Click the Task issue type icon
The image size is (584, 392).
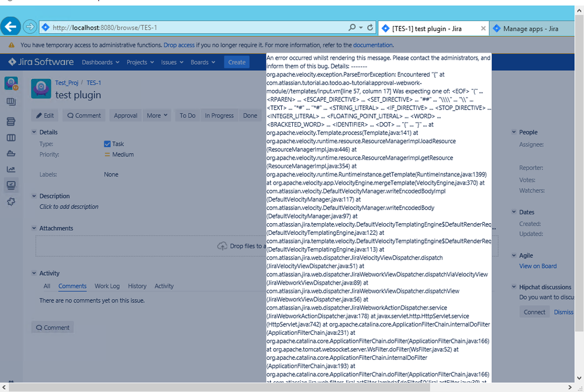coord(107,144)
